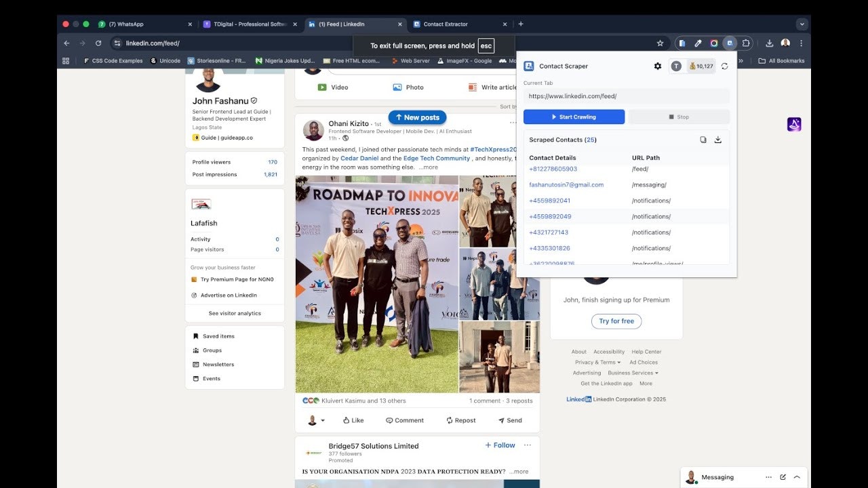The width and height of the screenshot is (868, 488).
Task: Open Newsletters in the sidebar
Action: point(213,365)
